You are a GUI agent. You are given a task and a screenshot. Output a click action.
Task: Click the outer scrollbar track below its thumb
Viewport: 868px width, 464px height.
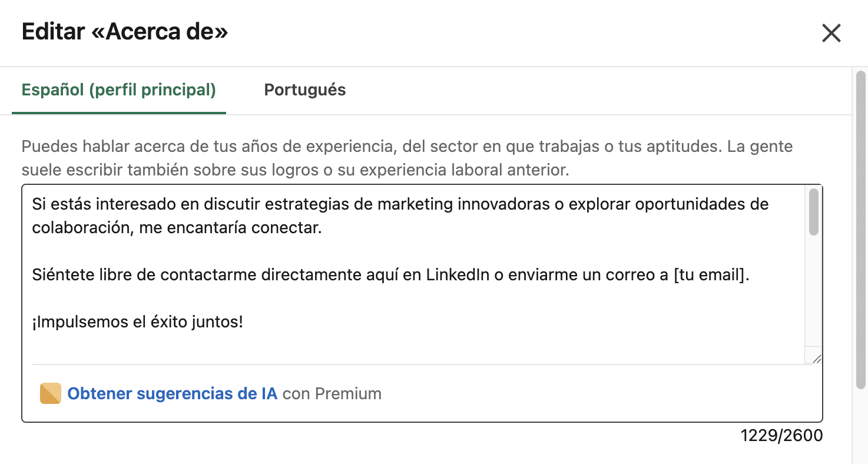tap(860, 424)
